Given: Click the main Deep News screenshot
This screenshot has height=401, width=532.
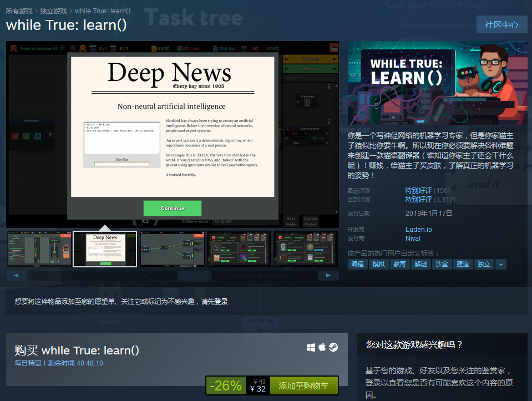Looking at the screenshot, I should 173,134.
